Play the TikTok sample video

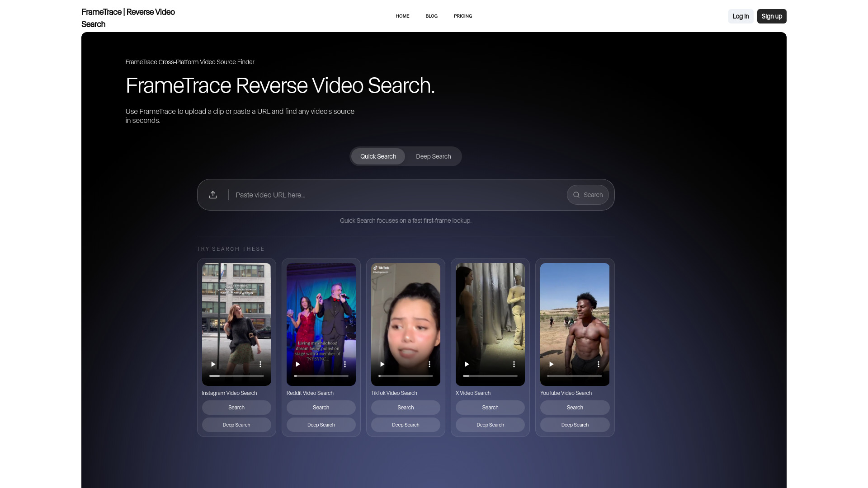coord(382,364)
